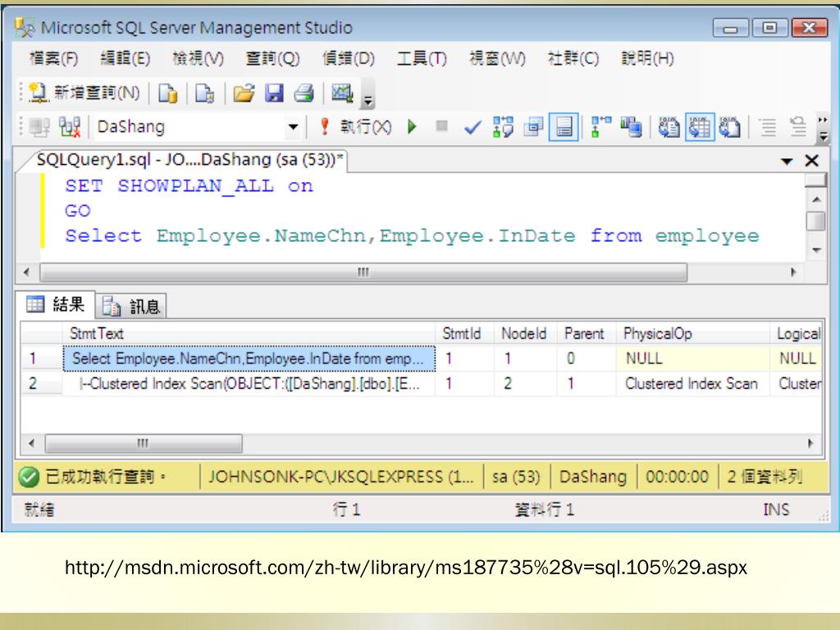This screenshot has width=840, height=630.
Task: Open the 偵錯(D) menu
Action: tap(348, 58)
